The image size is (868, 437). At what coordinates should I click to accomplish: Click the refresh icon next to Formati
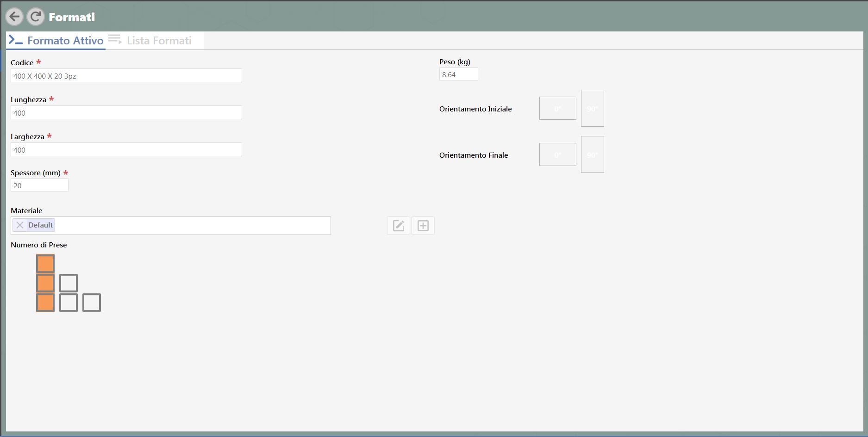pyautogui.click(x=35, y=17)
